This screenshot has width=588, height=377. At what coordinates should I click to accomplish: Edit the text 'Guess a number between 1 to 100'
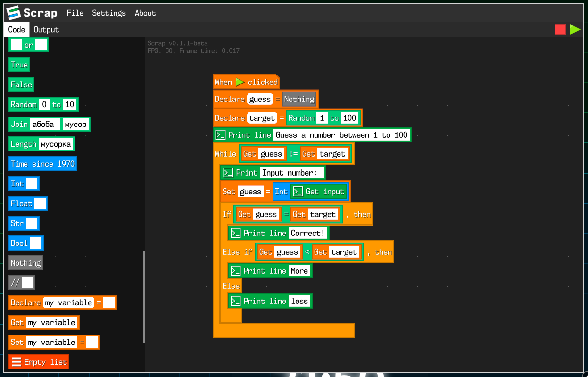point(340,135)
